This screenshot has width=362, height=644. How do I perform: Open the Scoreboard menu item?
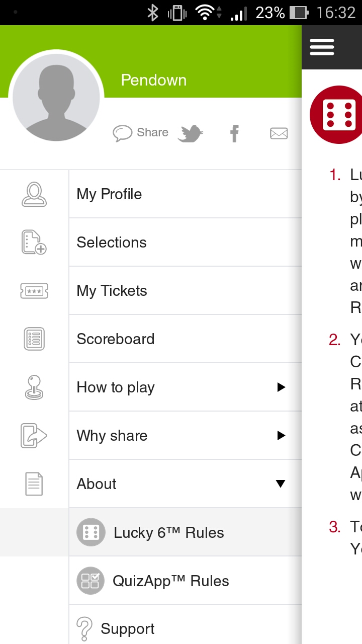point(116,339)
